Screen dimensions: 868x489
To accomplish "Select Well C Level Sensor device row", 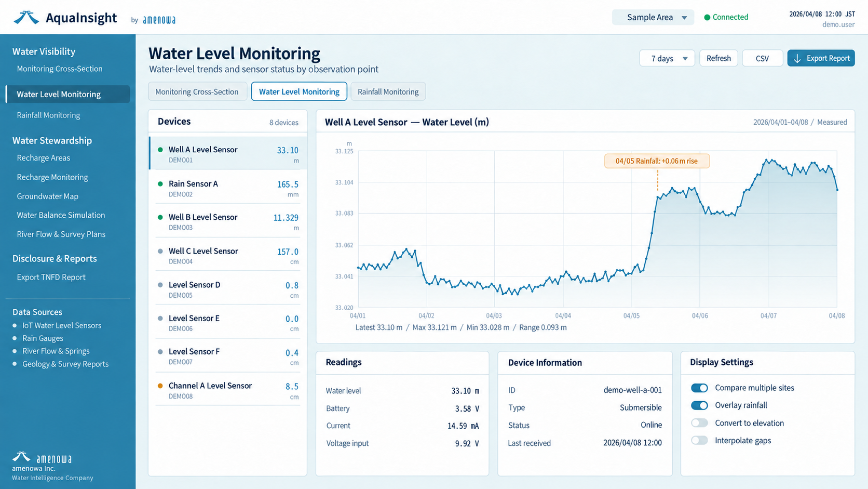I will tap(228, 255).
